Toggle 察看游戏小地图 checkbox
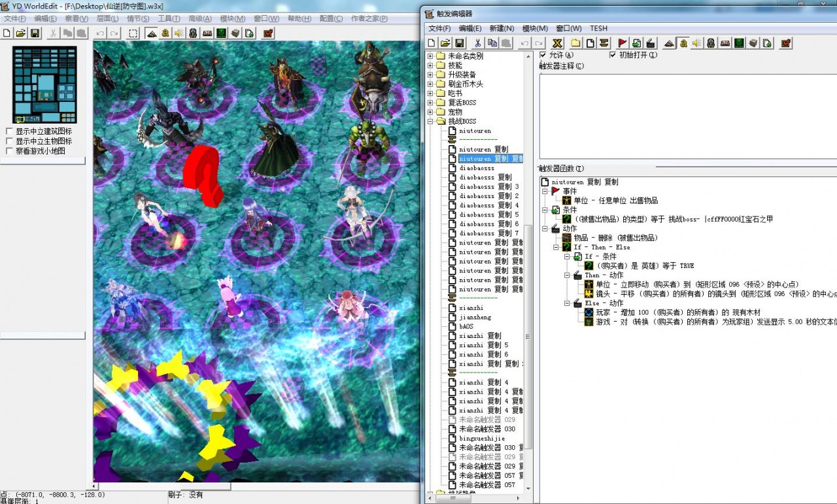Screen dimensions: 837x504 tap(10, 151)
